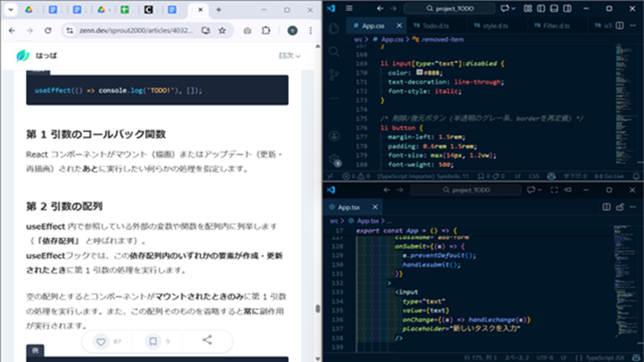The width and height of the screenshot is (644, 362).
Task: Click the #888 color swatch in App.css
Action: 419,72
